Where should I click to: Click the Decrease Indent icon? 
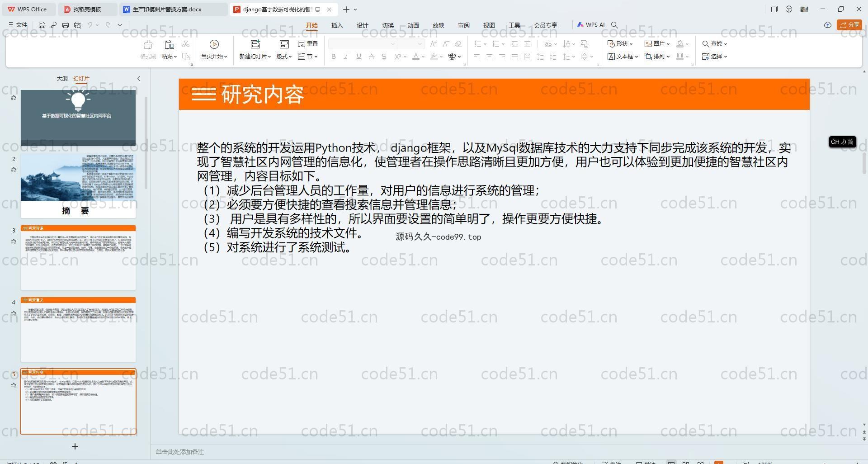(514, 44)
